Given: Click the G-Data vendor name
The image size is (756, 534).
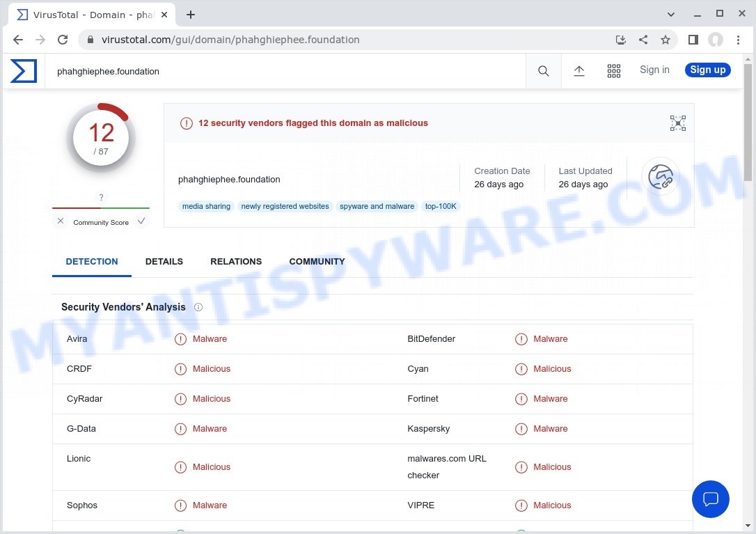Looking at the screenshot, I should pyautogui.click(x=81, y=429).
